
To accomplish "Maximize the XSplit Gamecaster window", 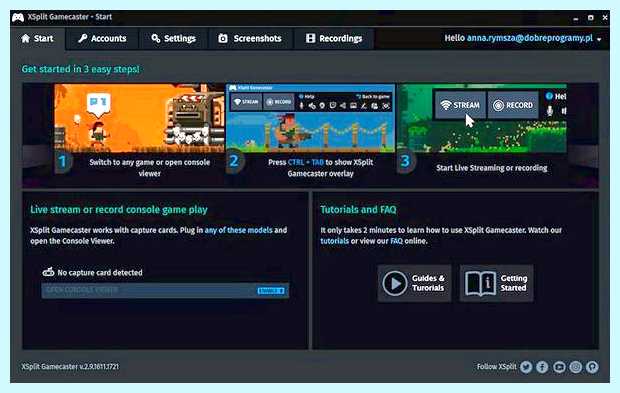I will click(590, 18).
